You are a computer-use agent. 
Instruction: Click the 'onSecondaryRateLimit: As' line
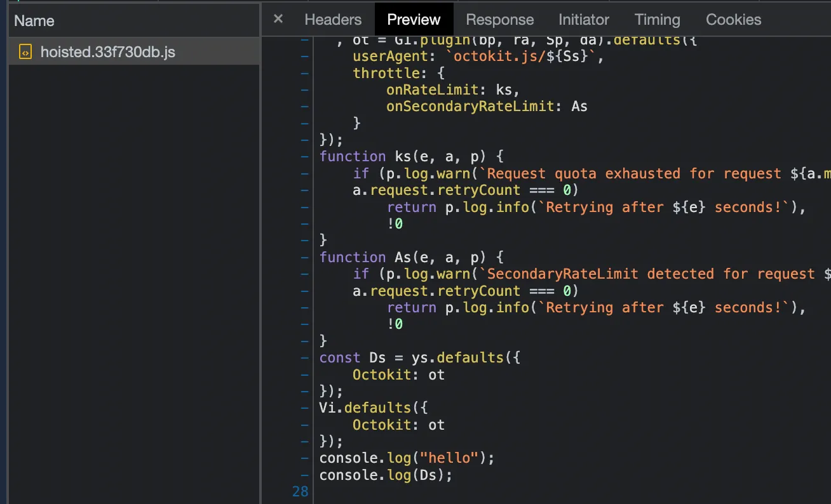click(487, 106)
